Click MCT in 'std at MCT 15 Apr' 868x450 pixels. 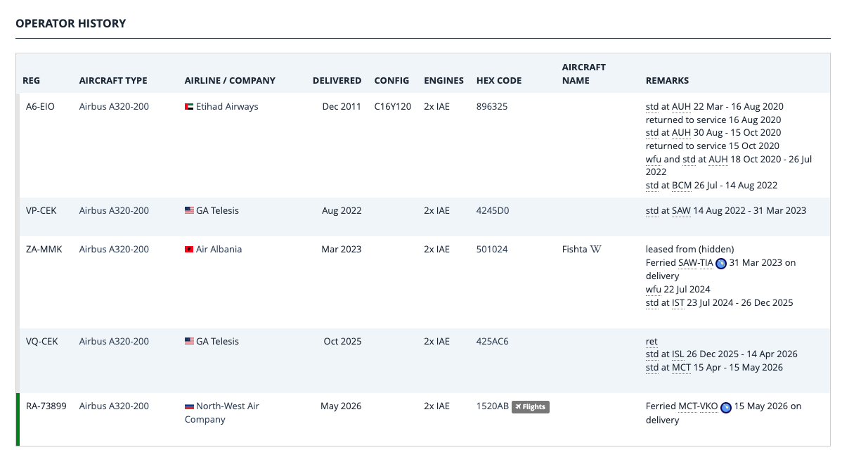point(682,368)
